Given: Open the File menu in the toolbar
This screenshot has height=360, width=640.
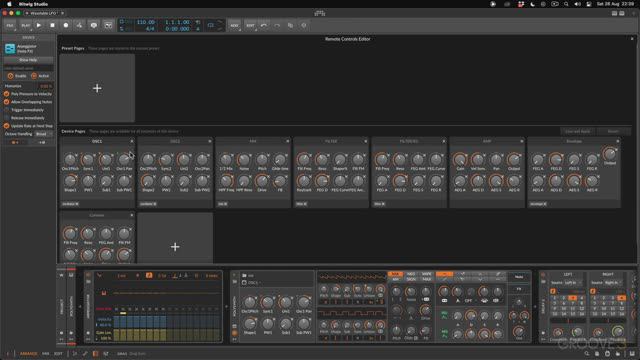Looking at the screenshot, I should pyautogui.click(x=10, y=25).
